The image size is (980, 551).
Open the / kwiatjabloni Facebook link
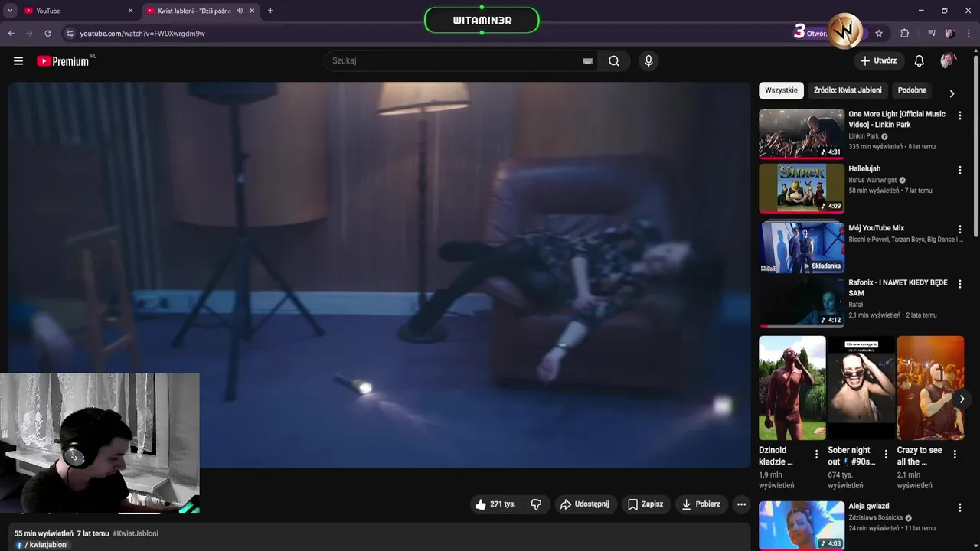tap(42, 545)
